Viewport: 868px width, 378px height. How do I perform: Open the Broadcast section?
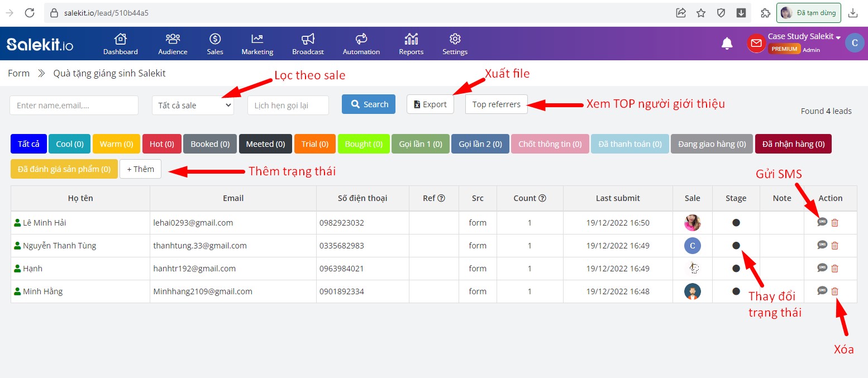[x=308, y=44]
